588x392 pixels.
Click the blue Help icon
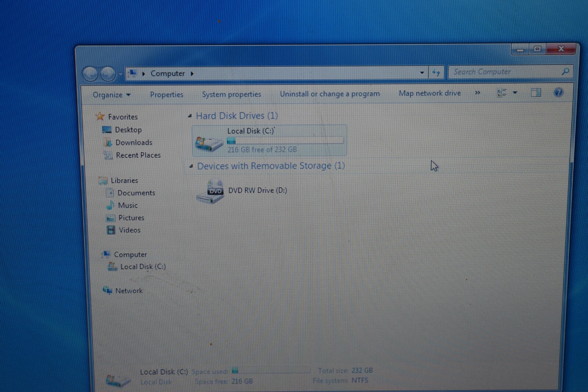pyautogui.click(x=558, y=92)
